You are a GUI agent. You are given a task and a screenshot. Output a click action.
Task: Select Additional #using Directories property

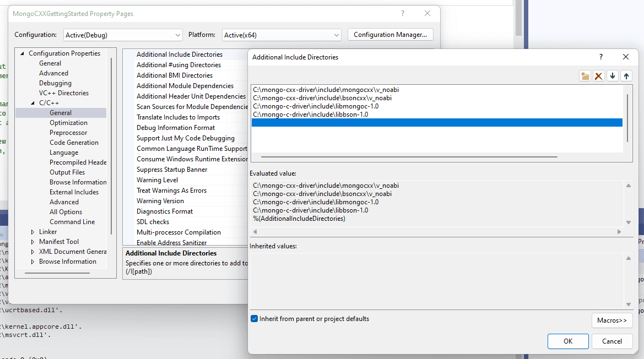click(x=178, y=65)
